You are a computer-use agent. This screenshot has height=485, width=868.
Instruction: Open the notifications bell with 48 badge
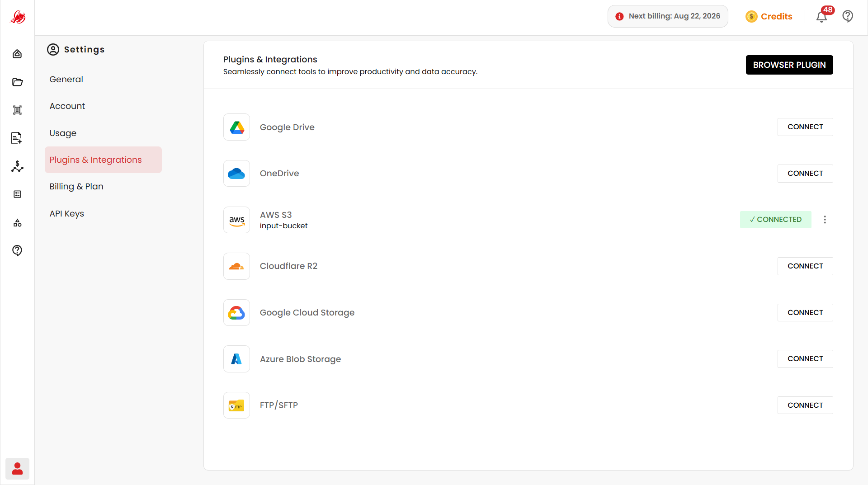pyautogui.click(x=821, y=16)
